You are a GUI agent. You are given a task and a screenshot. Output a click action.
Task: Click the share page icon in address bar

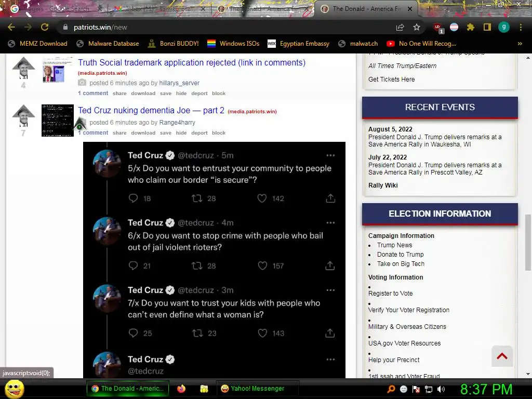tap(400, 27)
